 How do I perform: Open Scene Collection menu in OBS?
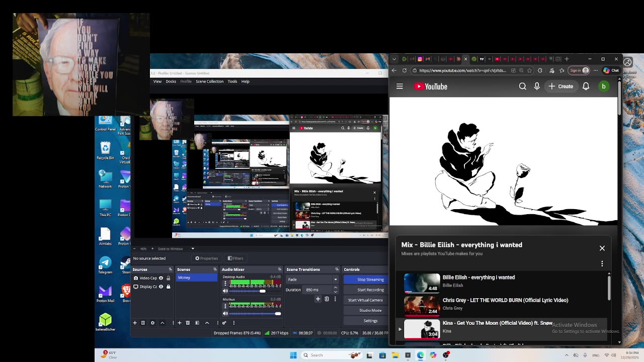point(209,81)
